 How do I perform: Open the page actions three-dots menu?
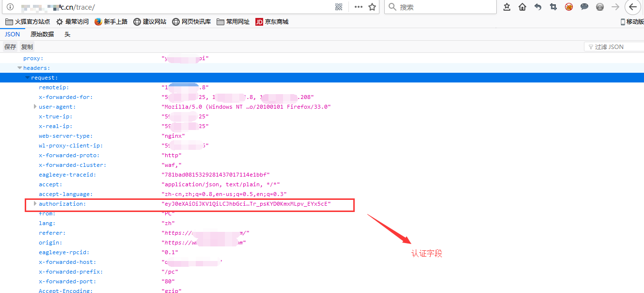[x=359, y=7]
